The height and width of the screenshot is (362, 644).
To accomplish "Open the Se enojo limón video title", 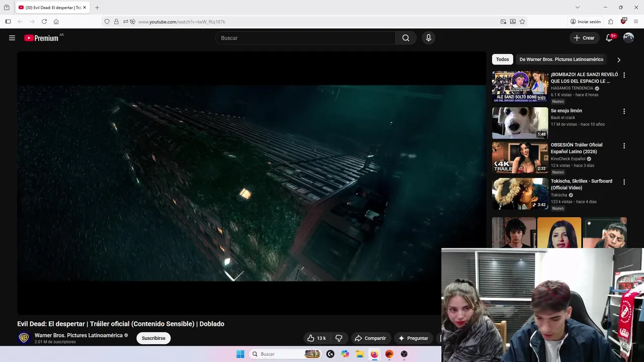I will pos(567,111).
